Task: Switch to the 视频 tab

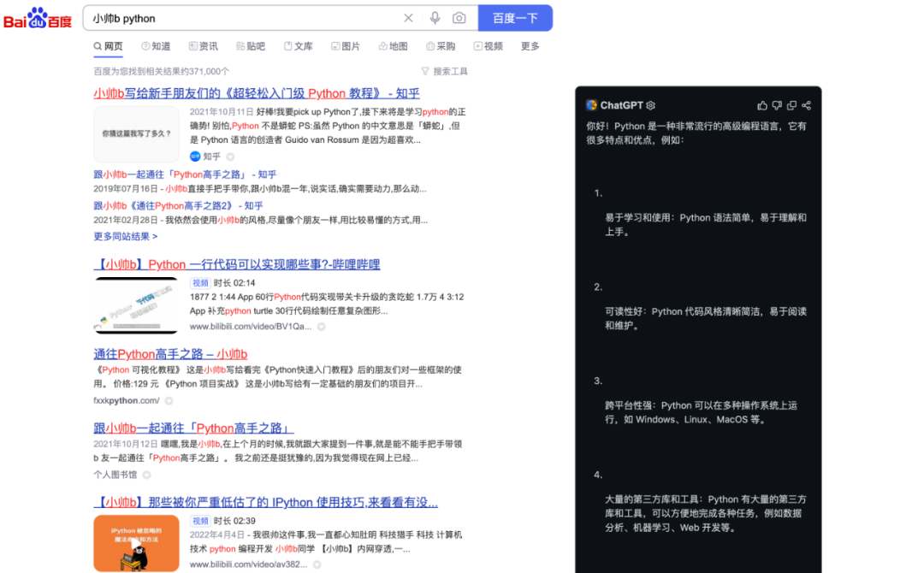Action: 488,46
